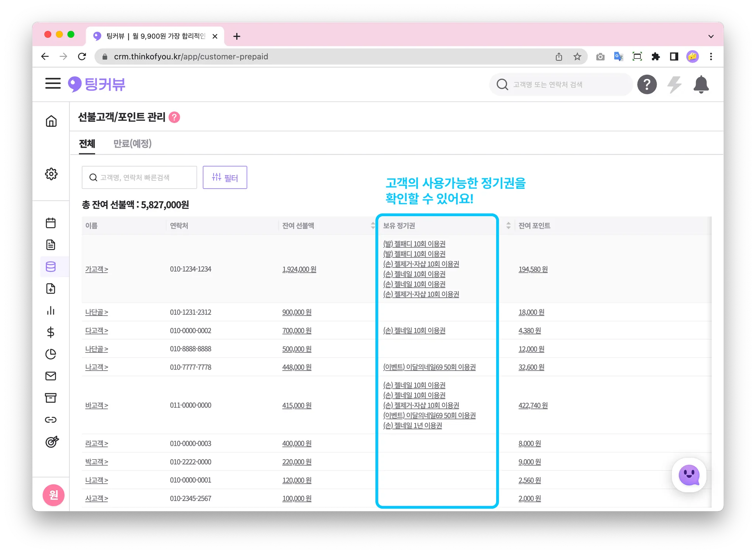Select the 전체 tab
Viewport: 756px width, 554px height.
pyautogui.click(x=87, y=143)
